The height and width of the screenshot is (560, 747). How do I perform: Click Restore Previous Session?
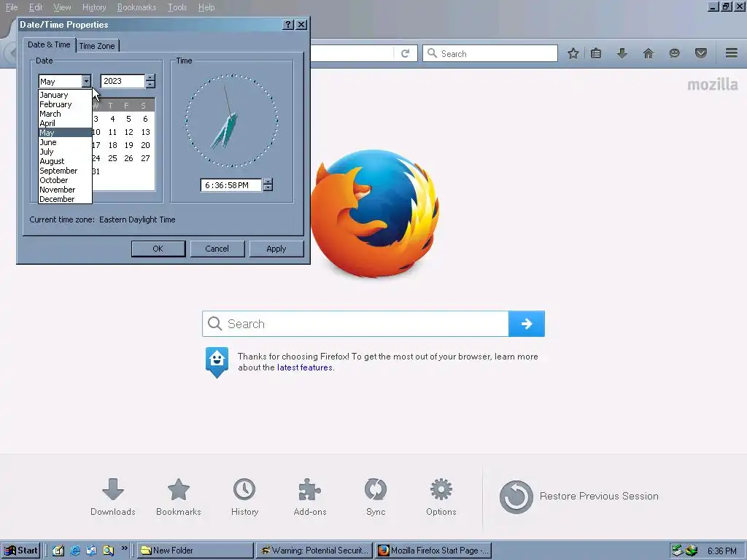(x=578, y=497)
